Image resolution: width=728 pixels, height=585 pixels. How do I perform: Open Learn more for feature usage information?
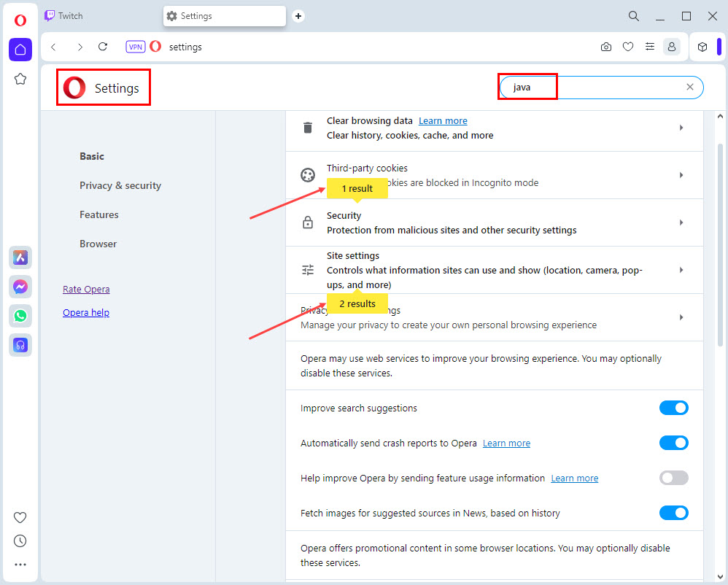point(574,479)
